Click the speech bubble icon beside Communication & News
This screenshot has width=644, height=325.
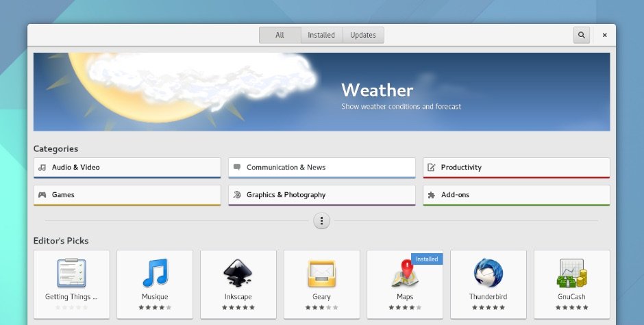coord(237,167)
